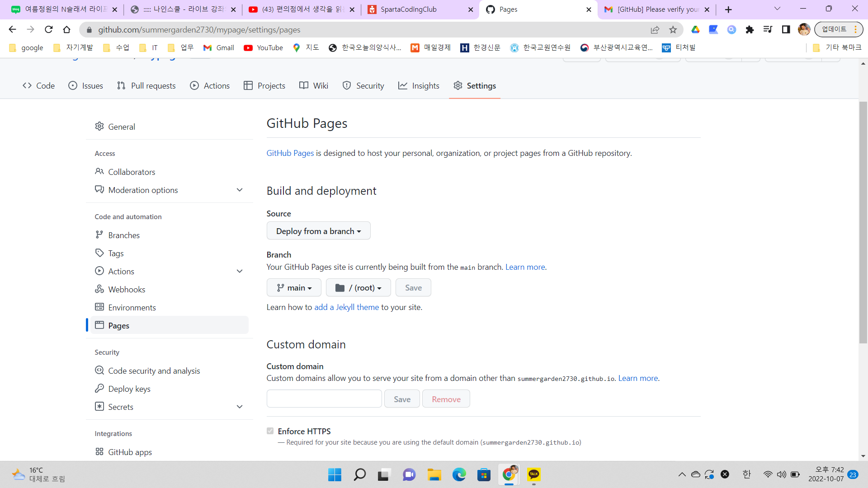Open the Windows Start menu
Screen dimensions: 868x488
(x=335, y=474)
